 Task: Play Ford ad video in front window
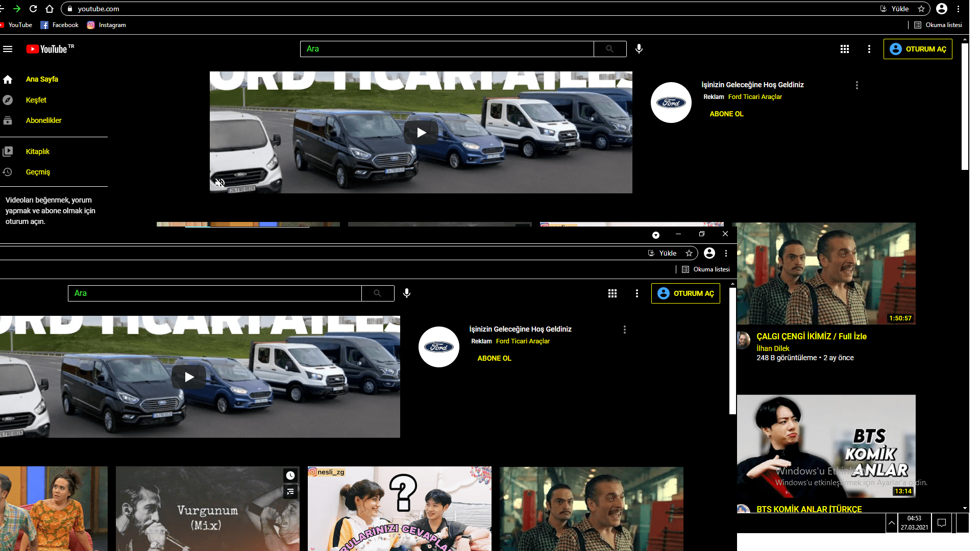click(x=189, y=377)
